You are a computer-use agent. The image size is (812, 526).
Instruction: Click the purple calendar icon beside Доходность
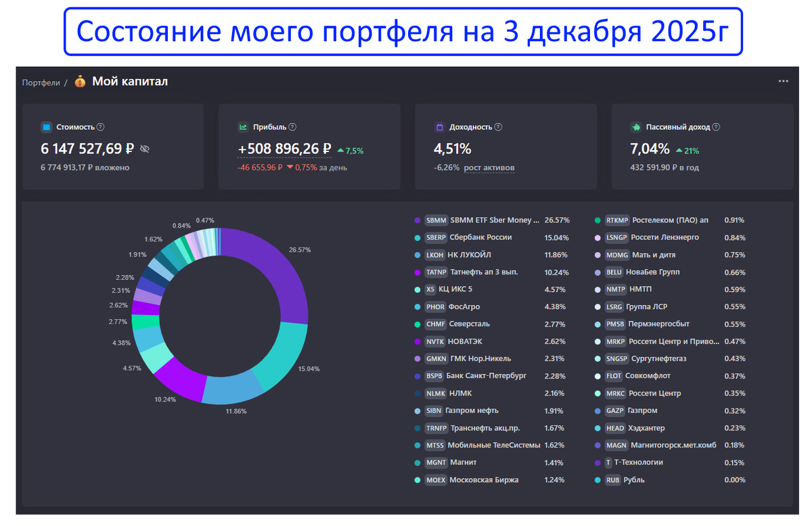[439, 126]
